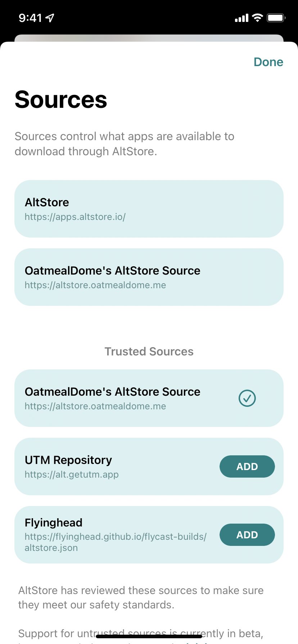Tap the Sources page heading
Viewport: 298px width, 644px height.
click(x=61, y=100)
